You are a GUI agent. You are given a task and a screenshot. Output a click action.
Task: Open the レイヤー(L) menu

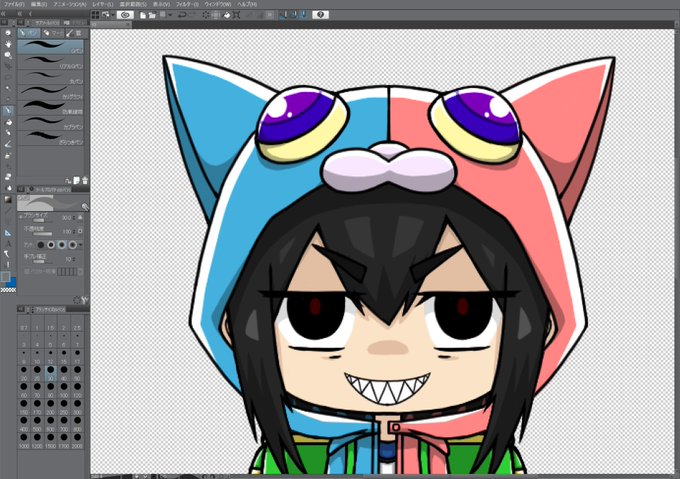(x=102, y=4)
